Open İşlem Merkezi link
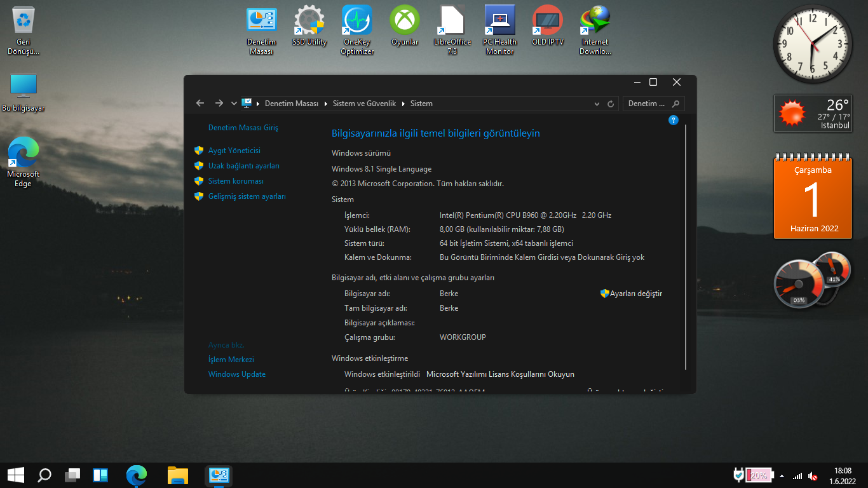 pyautogui.click(x=231, y=360)
